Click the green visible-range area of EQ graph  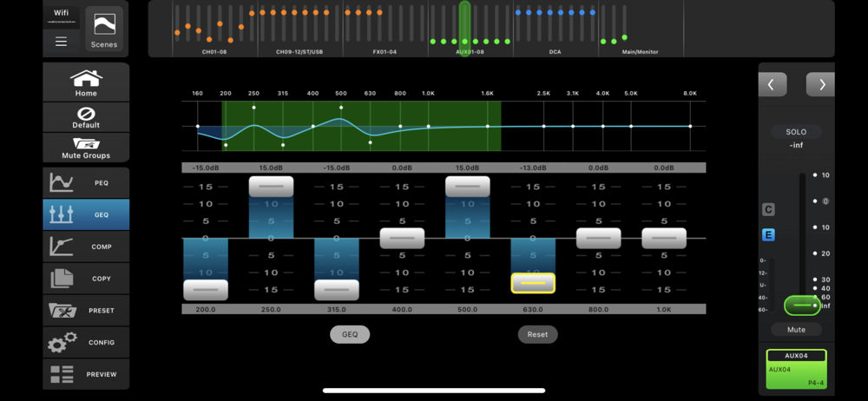point(361,126)
